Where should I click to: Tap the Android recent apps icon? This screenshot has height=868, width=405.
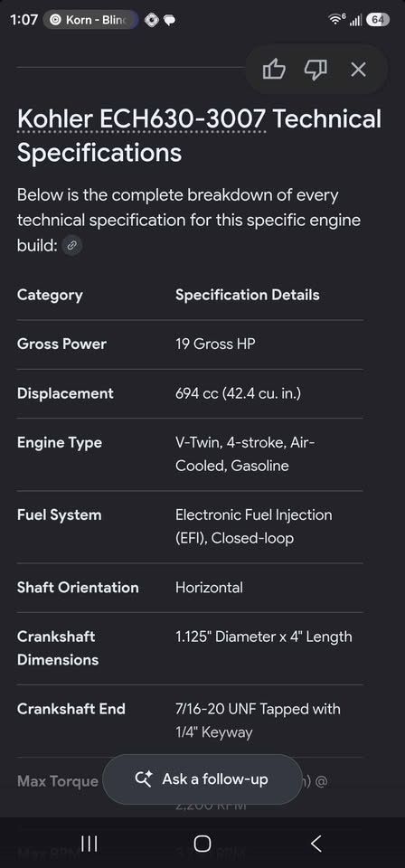[89, 844]
